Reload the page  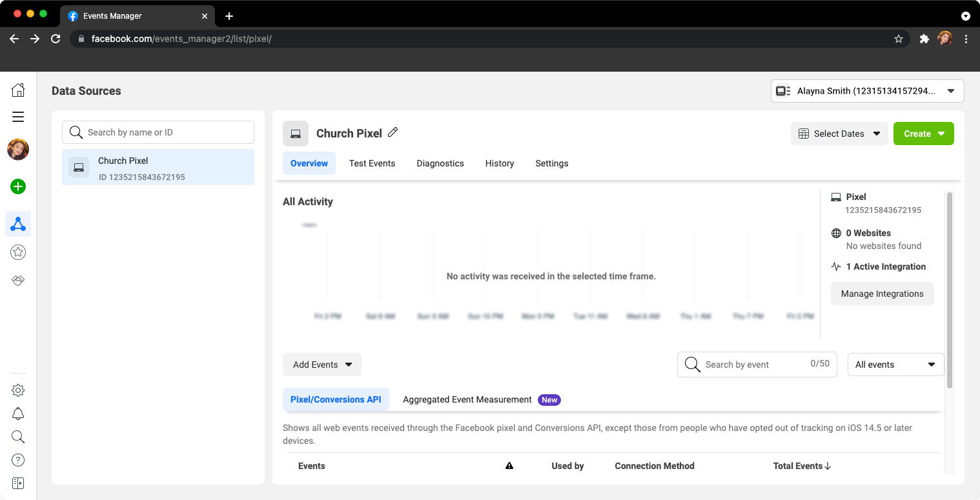tap(56, 39)
